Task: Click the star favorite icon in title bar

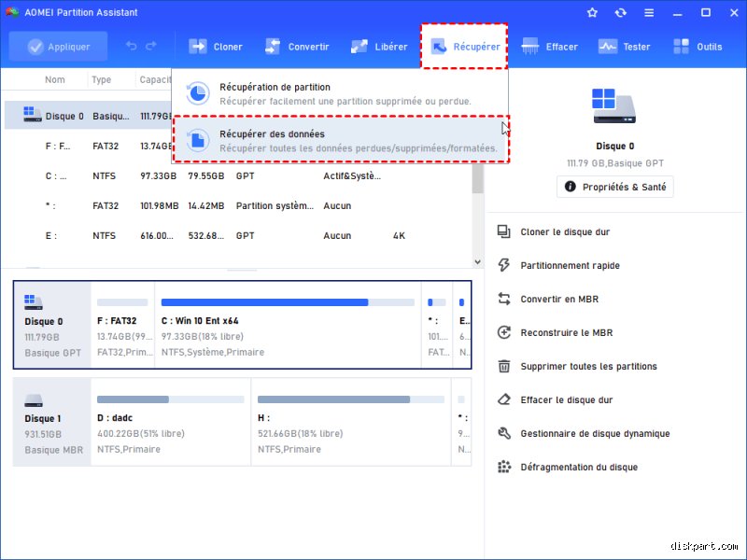Action: [x=592, y=12]
